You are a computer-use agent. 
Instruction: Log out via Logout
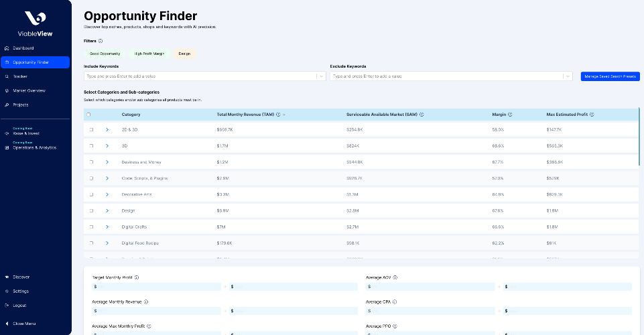point(19,306)
